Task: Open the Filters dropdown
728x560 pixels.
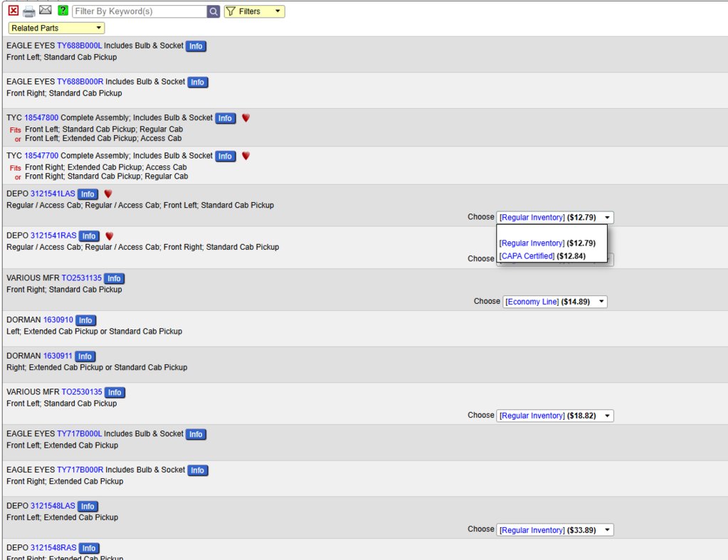Action: pos(255,11)
